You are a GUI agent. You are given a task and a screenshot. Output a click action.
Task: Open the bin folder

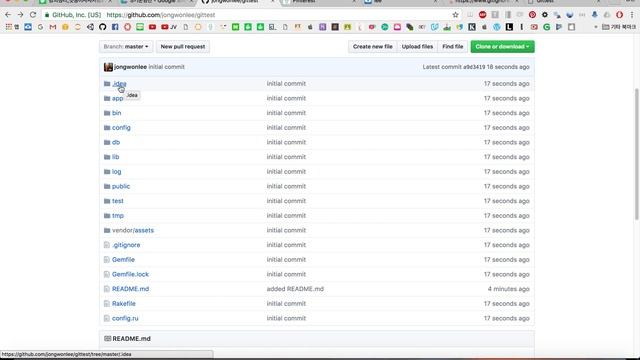pyautogui.click(x=117, y=113)
